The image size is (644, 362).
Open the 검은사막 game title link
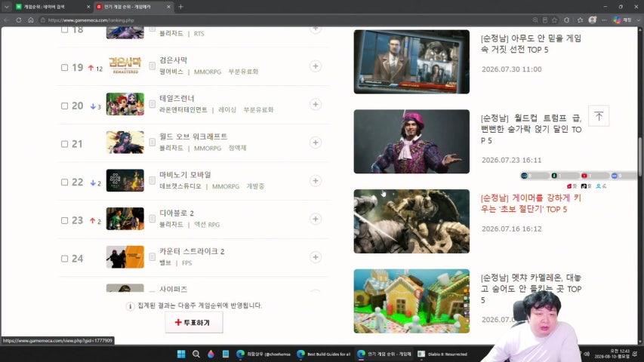coord(174,60)
